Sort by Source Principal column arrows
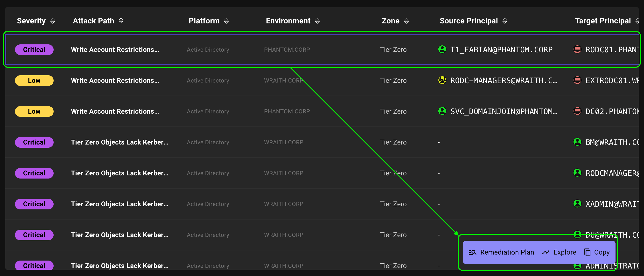 coord(505,21)
